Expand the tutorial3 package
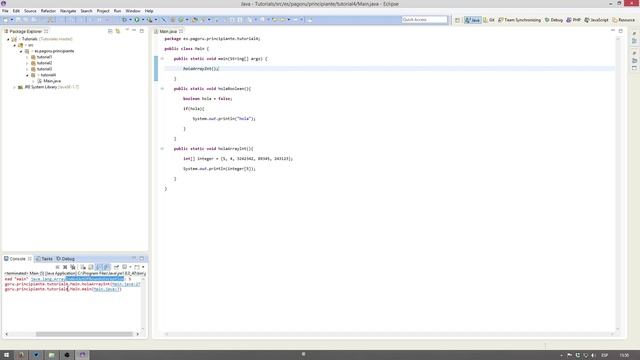The width and height of the screenshot is (640, 360). [x=27, y=69]
